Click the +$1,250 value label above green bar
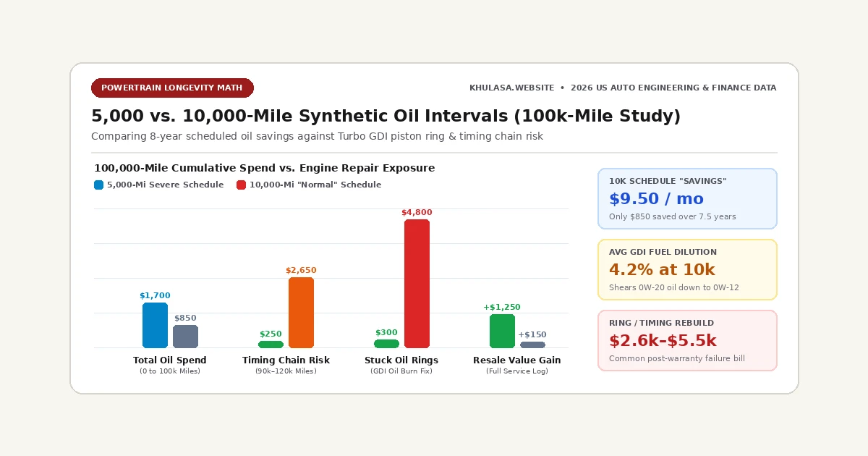This screenshot has height=456, width=868. click(x=502, y=308)
